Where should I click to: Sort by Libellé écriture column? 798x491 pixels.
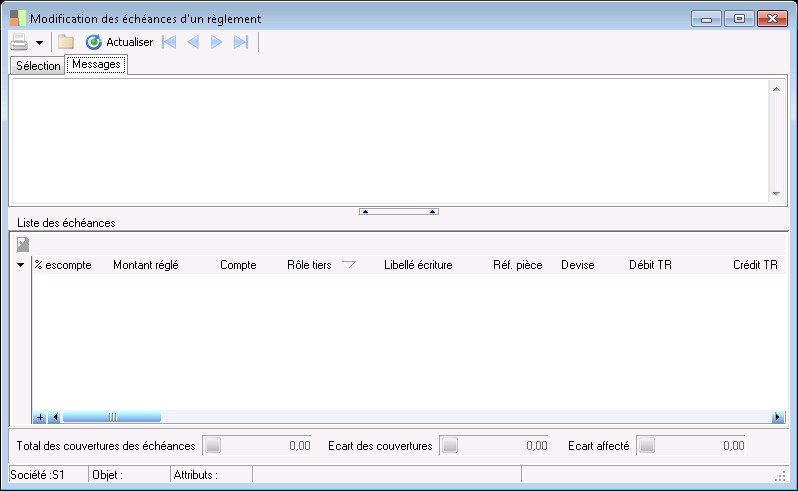coord(418,265)
